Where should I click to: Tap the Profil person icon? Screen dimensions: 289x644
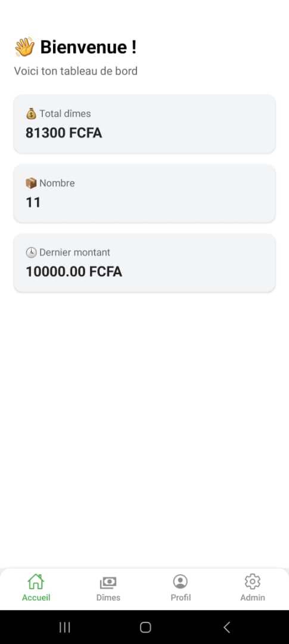click(180, 581)
